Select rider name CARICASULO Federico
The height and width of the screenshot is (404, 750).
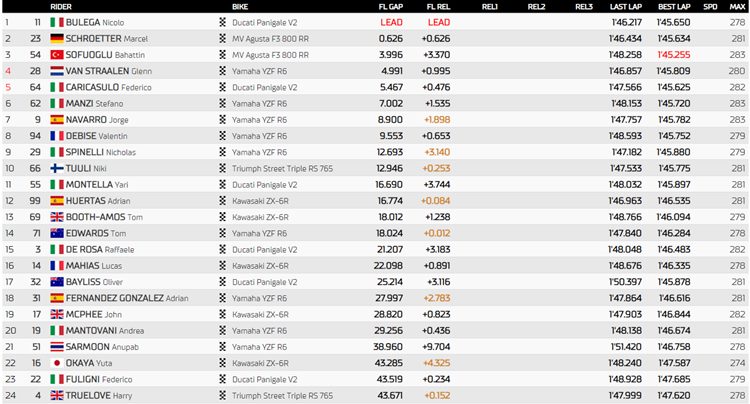tap(109, 87)
